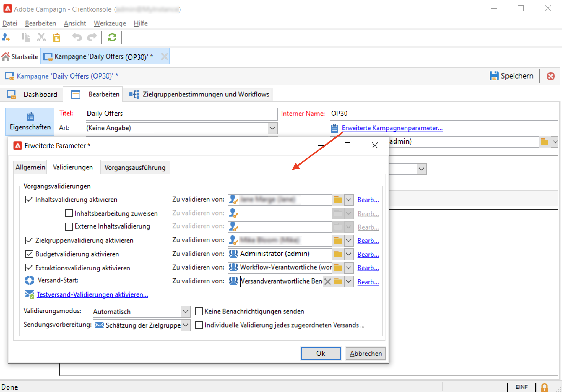Enable Externe Inhaltsvalidierung checkbox
The image size is (562, 392).
pos(69,226)
